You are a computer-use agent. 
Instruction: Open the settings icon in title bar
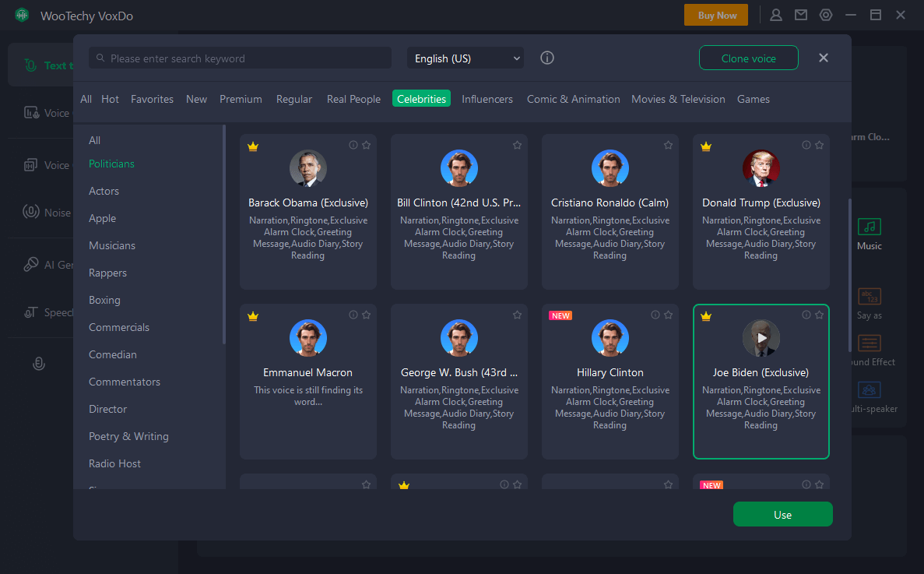[826, 15]
